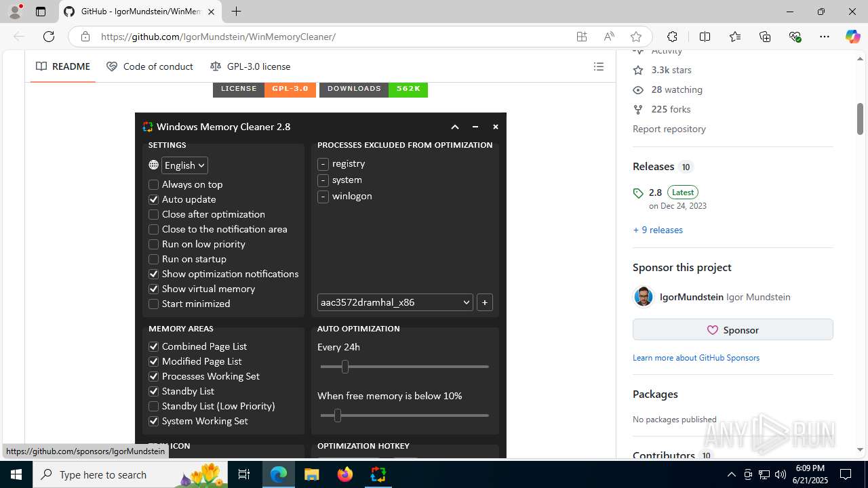The height and width of the screenshot is (488, 868).
Task: Toggle Show optimization notifications
Action: (x=153, y=274)
